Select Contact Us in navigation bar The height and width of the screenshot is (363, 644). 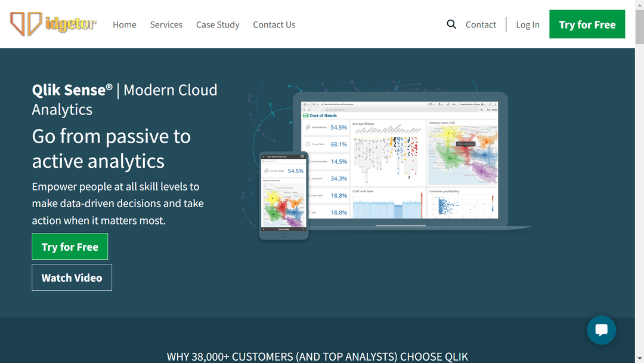point(274,24)
